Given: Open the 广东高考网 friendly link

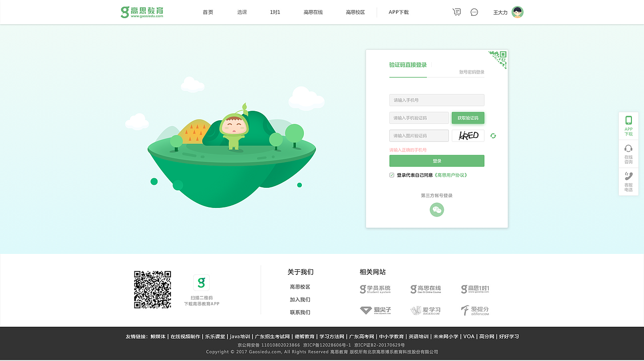Looking at the screenshot, I should [x=362, y=336].
